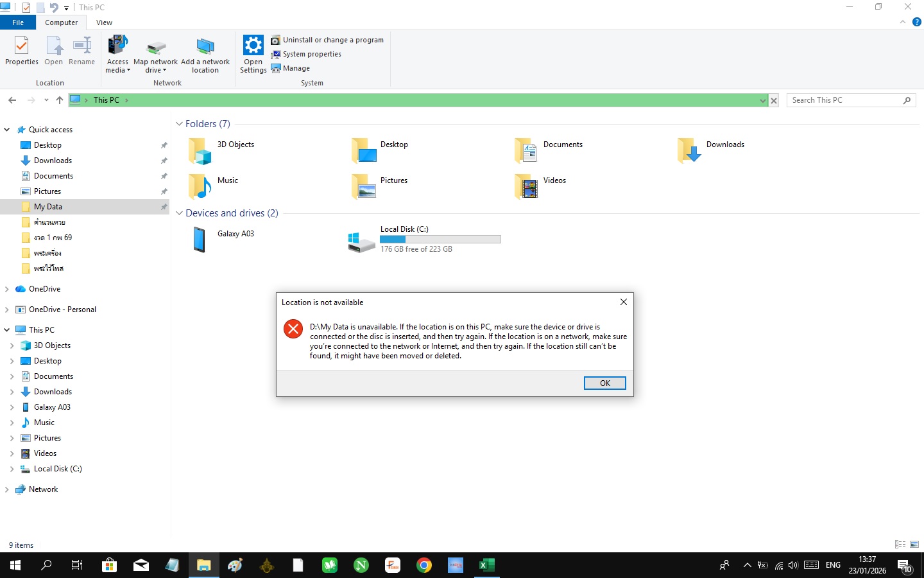Viewport: 924px width, 578px height.
Task: Select Galaxy A03 in the navigation tree
Action: pyautogui.click(x=52, y=407)
